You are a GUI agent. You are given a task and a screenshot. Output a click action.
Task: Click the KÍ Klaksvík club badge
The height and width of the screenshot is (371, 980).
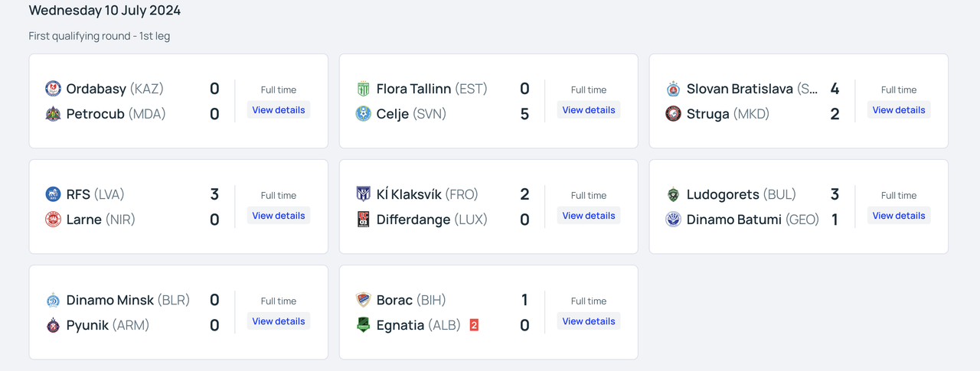[363, 194]
